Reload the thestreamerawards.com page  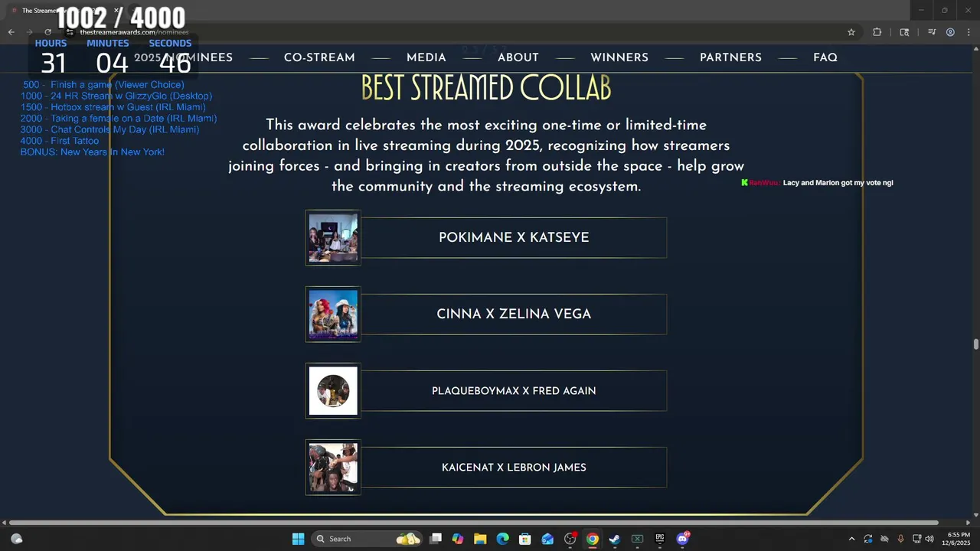[47, 32]
